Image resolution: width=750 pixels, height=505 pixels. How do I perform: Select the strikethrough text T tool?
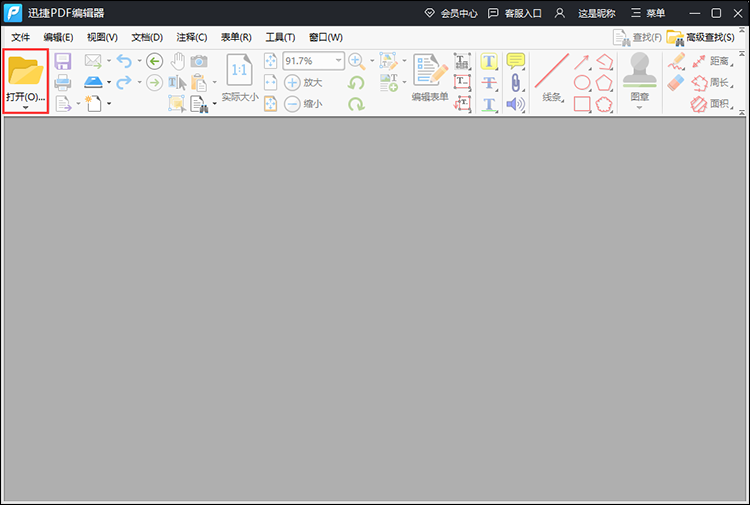489,82
